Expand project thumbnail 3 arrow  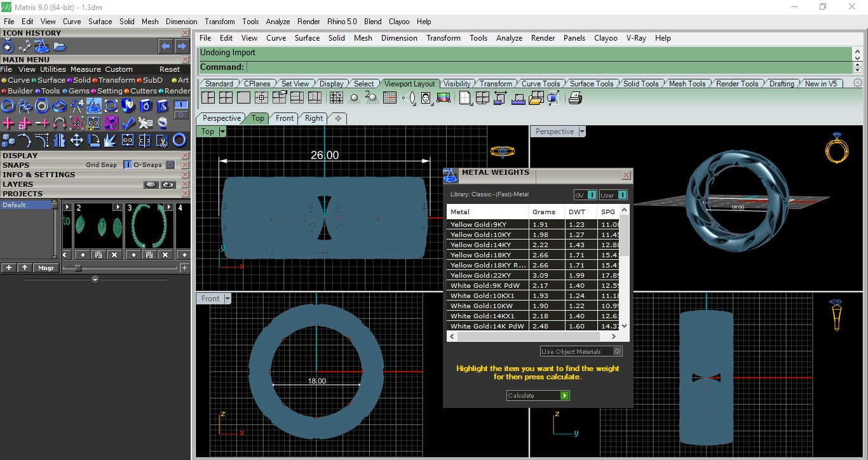pos(169,207)
